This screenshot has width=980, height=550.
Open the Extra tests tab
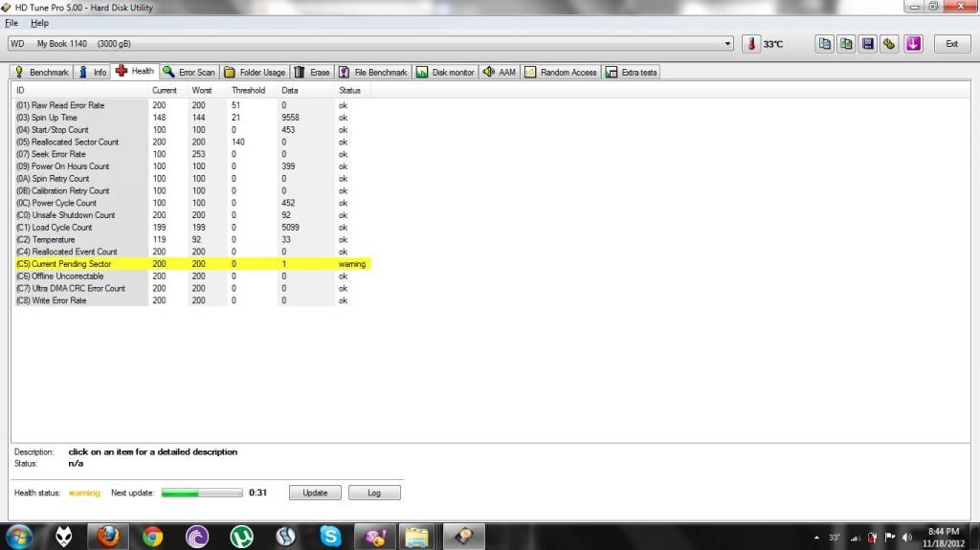click(x=632, y=72)
